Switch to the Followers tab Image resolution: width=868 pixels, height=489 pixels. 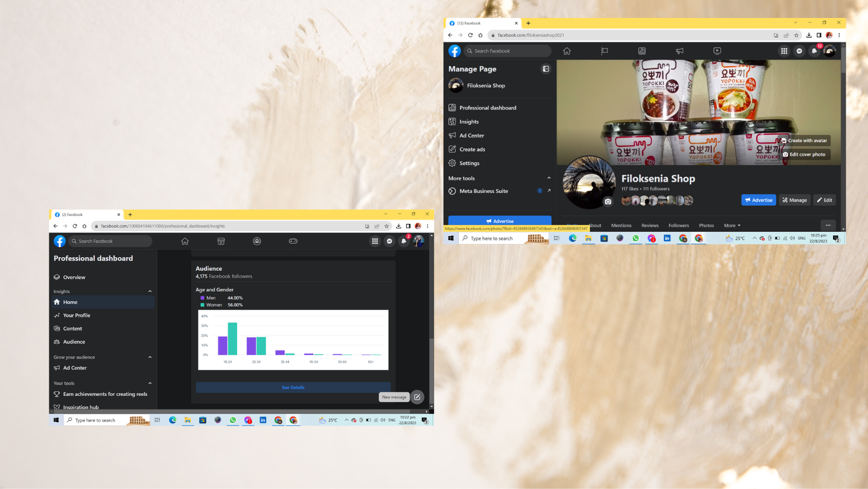coord(679,225)
